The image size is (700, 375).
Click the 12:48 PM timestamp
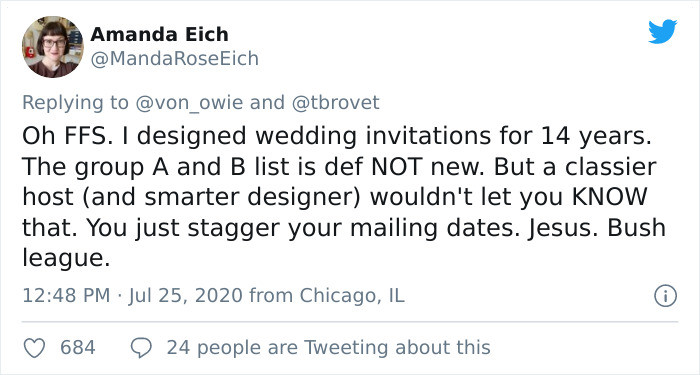pyautogui.click(x=66, y=296)
